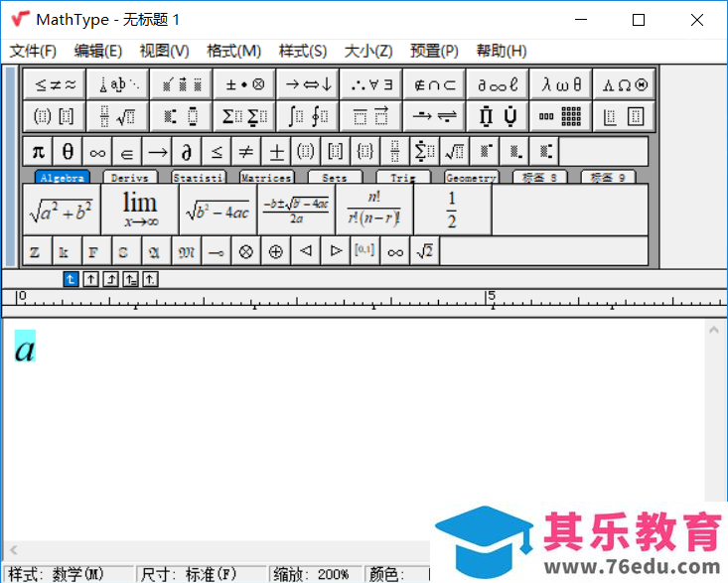Viewport: 728px width, 583px height.
Task: Open the miscellaneous symbols palette (∂ ∞ ℓ)
Action: [x=498, y=84]
